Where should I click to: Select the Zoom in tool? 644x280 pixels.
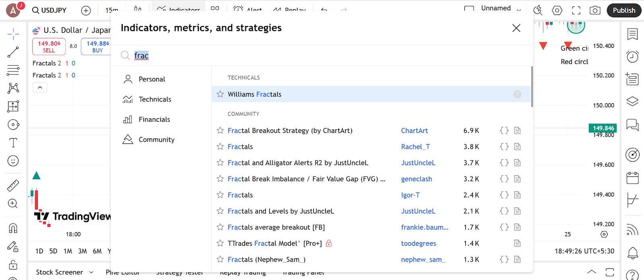(x=13, y=203)
